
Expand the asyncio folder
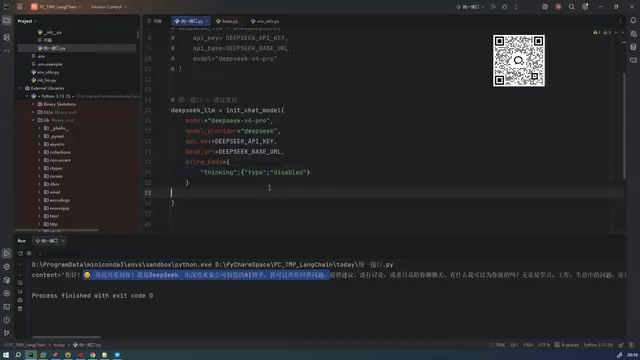(40, 144)
